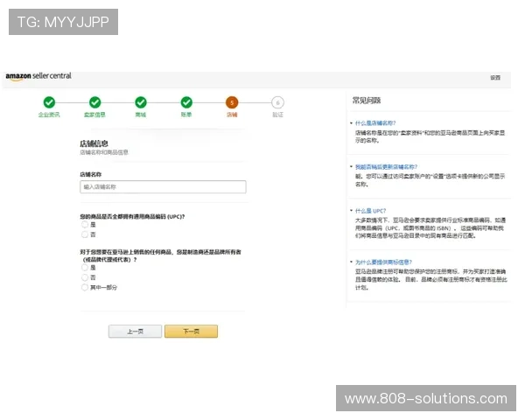
Task: Open the FAQ link 什么是 UPC?
Action: point(370,211)
